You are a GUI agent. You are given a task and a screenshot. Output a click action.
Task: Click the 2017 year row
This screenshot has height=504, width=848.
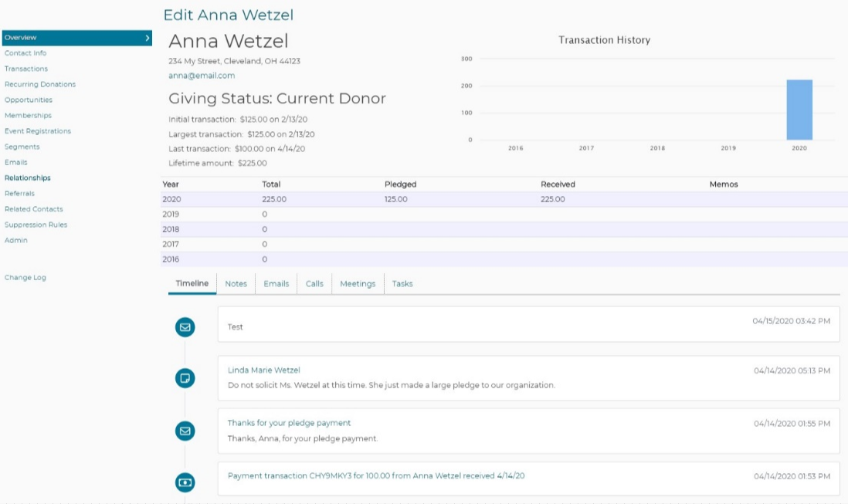[x=504, y=244]
